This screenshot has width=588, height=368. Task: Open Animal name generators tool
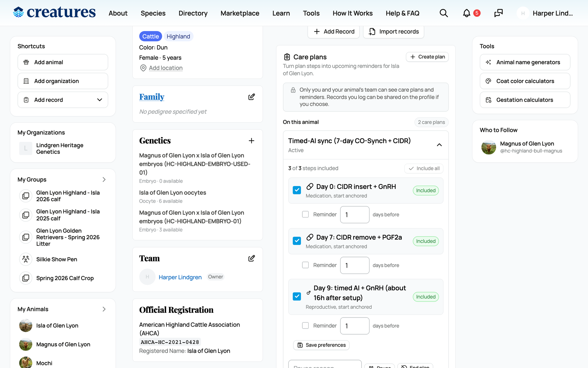[x=525, y=62]
